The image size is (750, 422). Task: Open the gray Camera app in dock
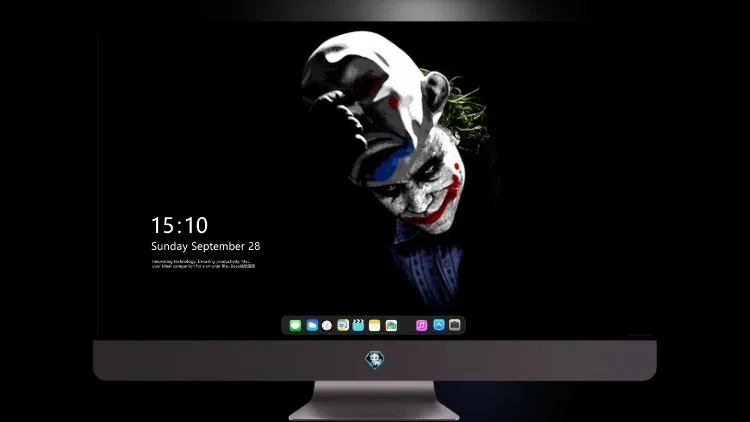455,325
